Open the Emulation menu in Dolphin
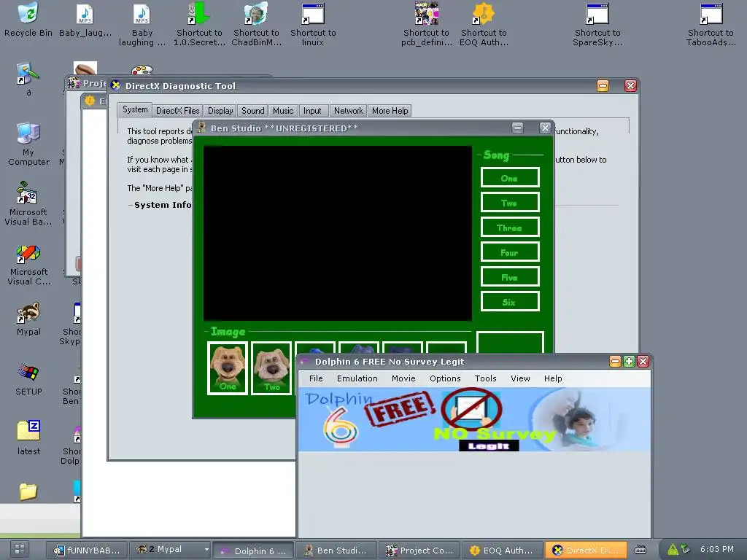Viewport: 747px width, 560px height. coord(357,378)
